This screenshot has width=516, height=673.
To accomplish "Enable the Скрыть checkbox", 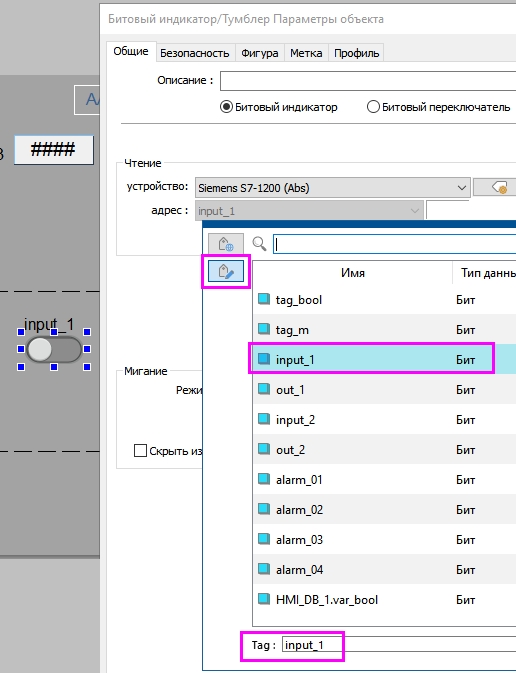I will (140, 451).
